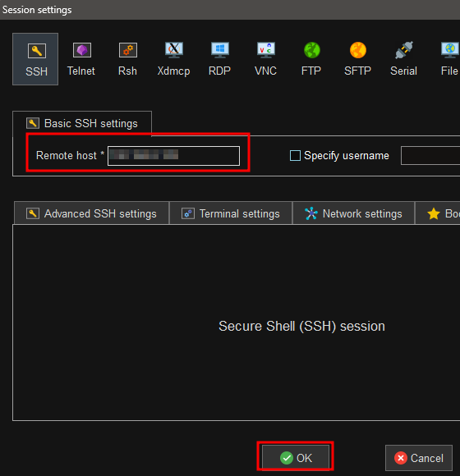Click the username input field
Viewport: 460px width, 476px height.
[430, 156]
